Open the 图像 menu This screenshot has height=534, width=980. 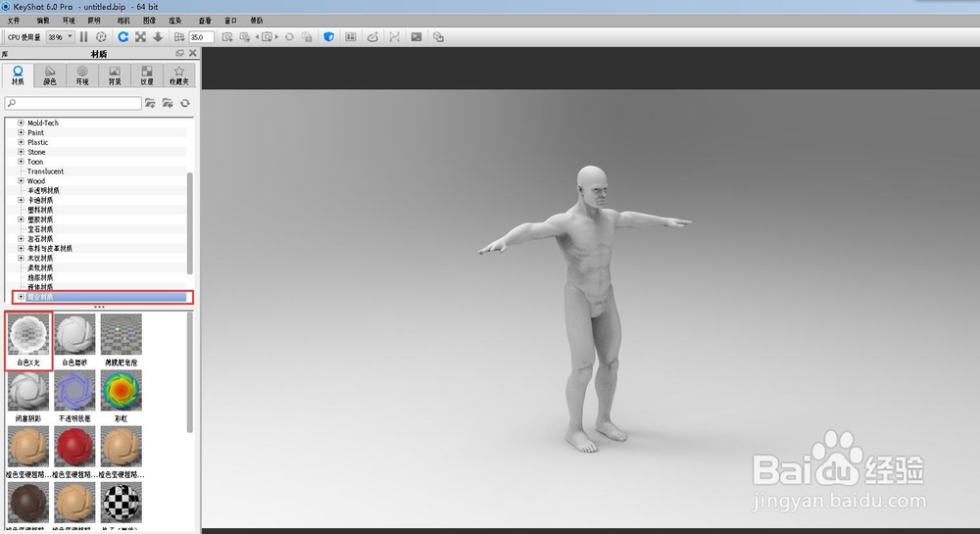[149, 21]
